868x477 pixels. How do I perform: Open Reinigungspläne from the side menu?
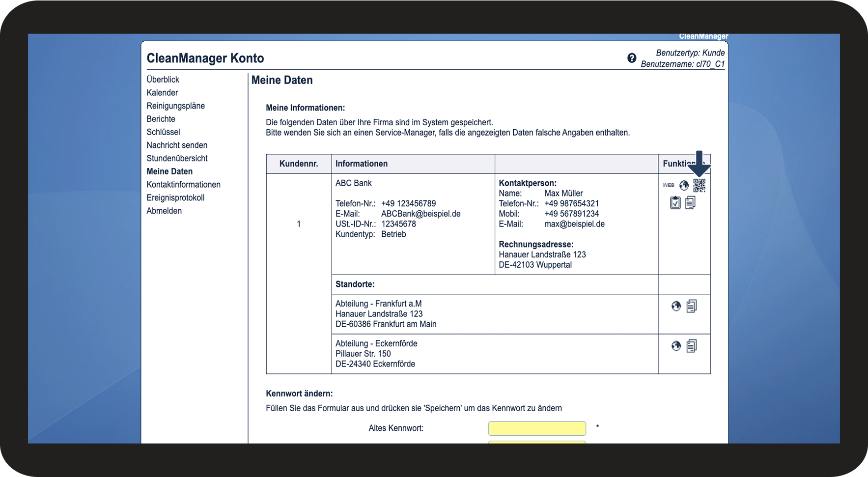(175, 106)
